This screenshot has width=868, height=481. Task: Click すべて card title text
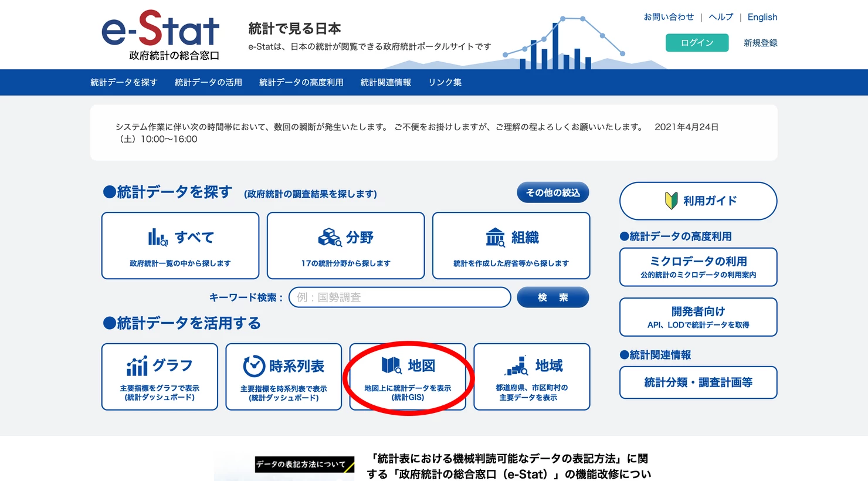coord(194,238)
